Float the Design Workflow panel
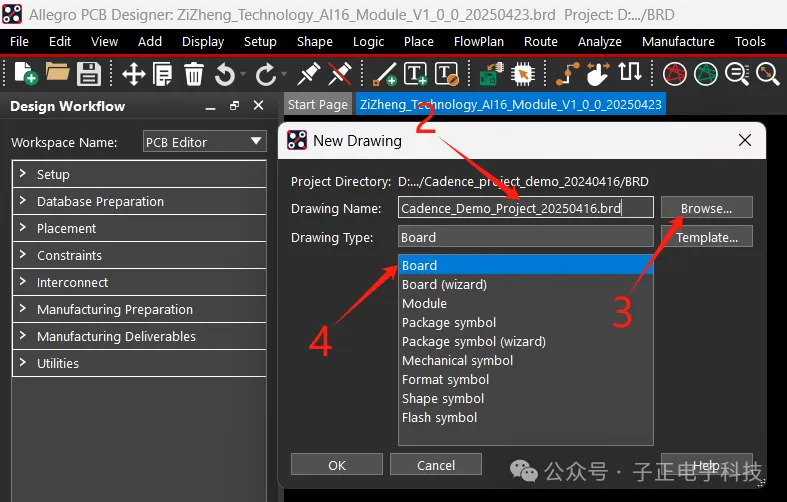This screenshot has height=502, width=787. (234, 105)
